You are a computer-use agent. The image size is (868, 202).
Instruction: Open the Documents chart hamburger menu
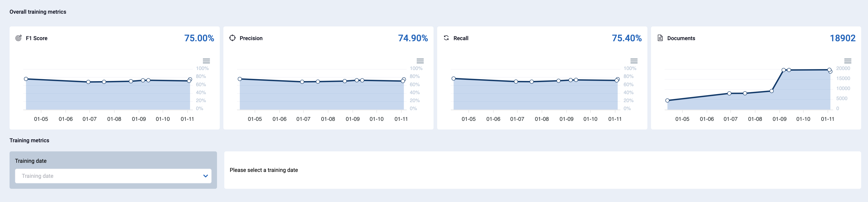click(x=848, y=61)
